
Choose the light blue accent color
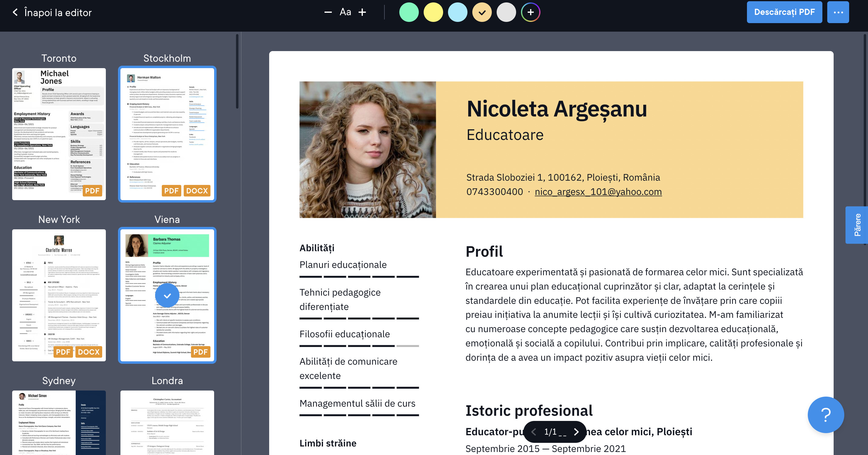tap(457, 12)
